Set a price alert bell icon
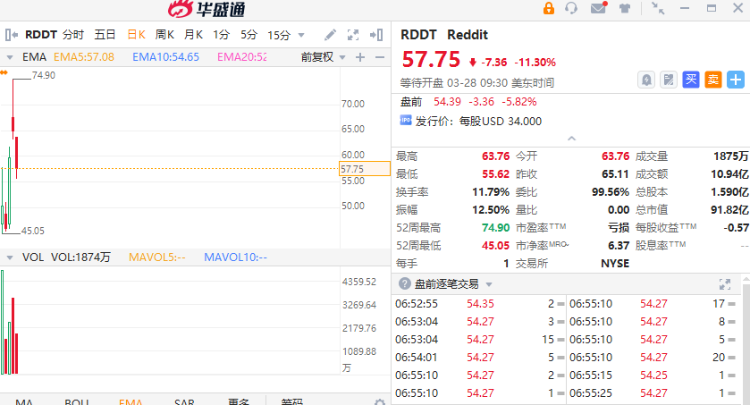 click(646, 79)
